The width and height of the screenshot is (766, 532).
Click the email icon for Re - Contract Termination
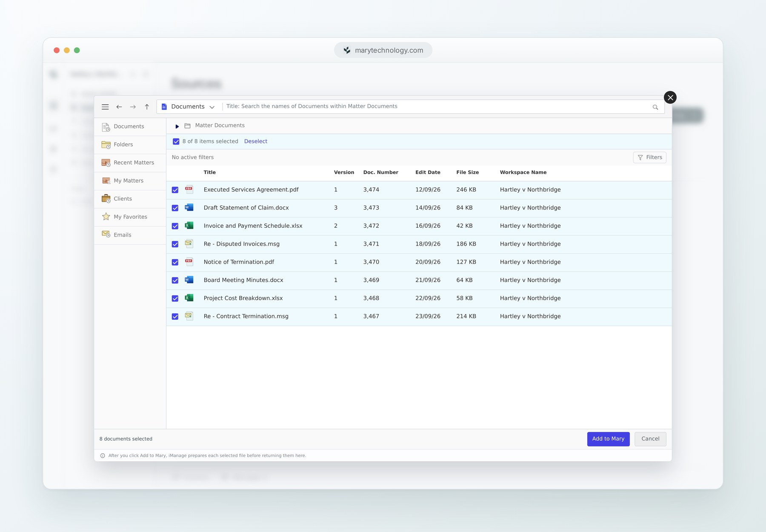[189, 316]
